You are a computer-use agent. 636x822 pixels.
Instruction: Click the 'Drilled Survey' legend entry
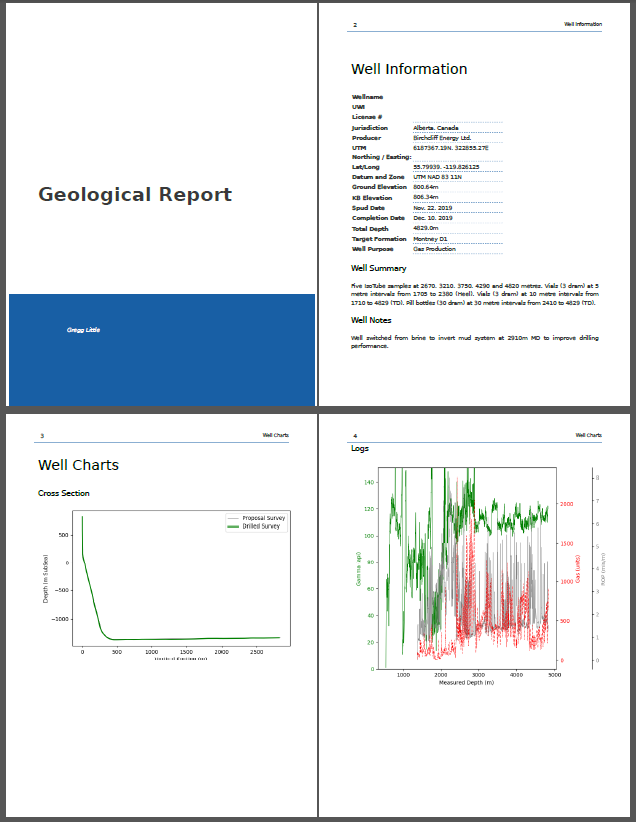[x=254, y=526]
